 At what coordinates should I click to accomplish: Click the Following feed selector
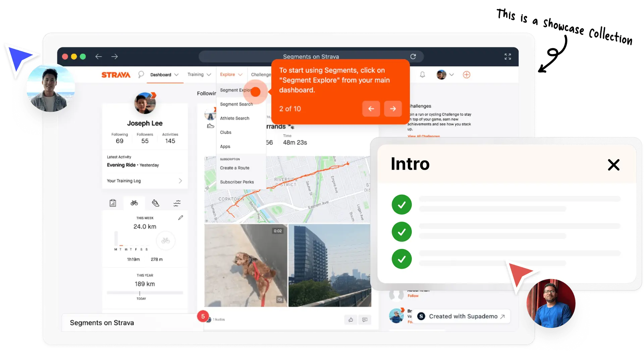coord(206,93)
